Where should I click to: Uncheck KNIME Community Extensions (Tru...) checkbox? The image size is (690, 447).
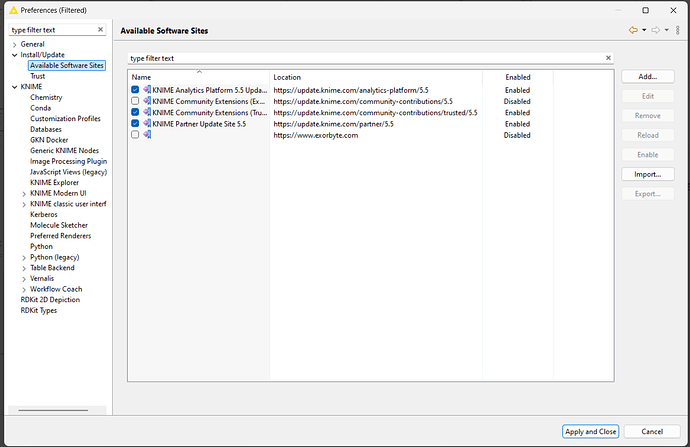135,112
